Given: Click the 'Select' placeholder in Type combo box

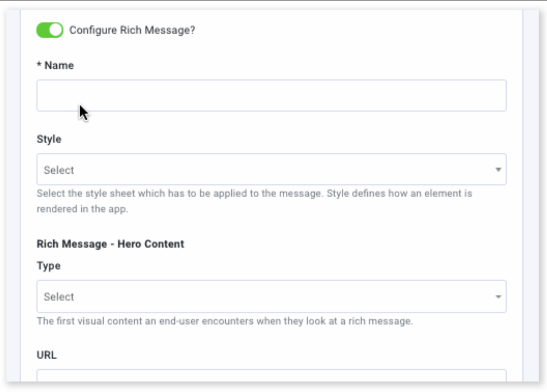Looking at the screenshot, I should click(59, 297).
